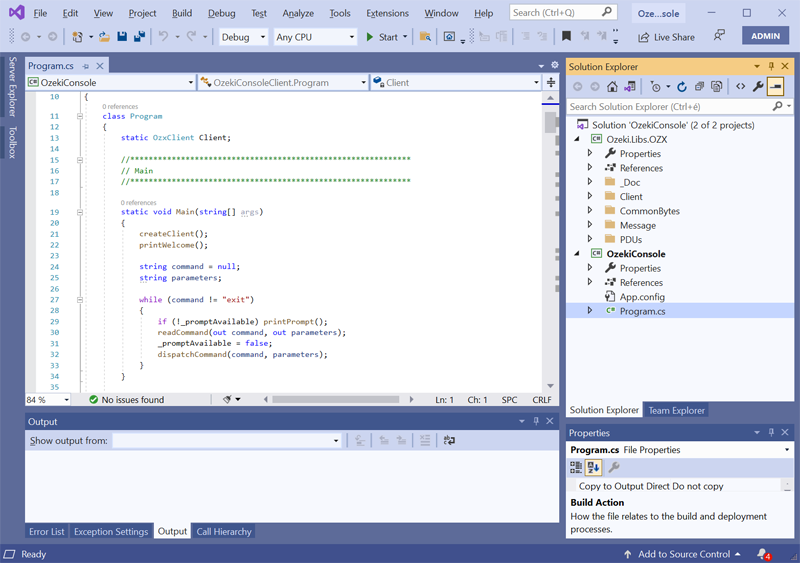The image size is (800, 563).
Task: Refresh Solution Explorer
Action: pos(682,87)
